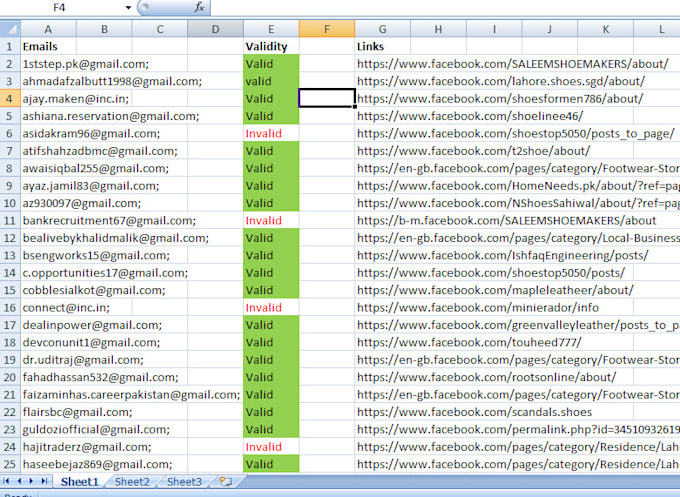
Task: Click rootsonline about link cell
Action: pyautogui.click(x=486, y=377)
